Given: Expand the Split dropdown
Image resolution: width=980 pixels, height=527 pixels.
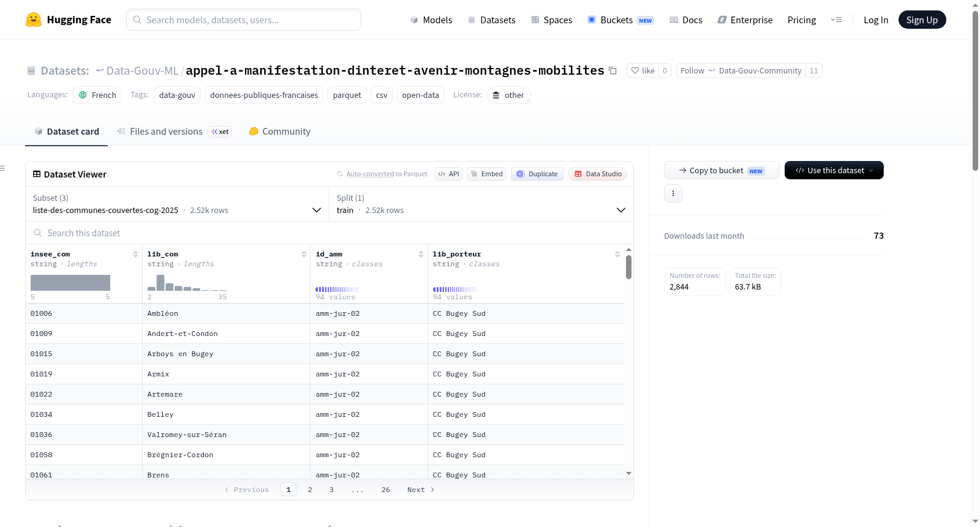Looking at the screenshot, I should point(481,204).
